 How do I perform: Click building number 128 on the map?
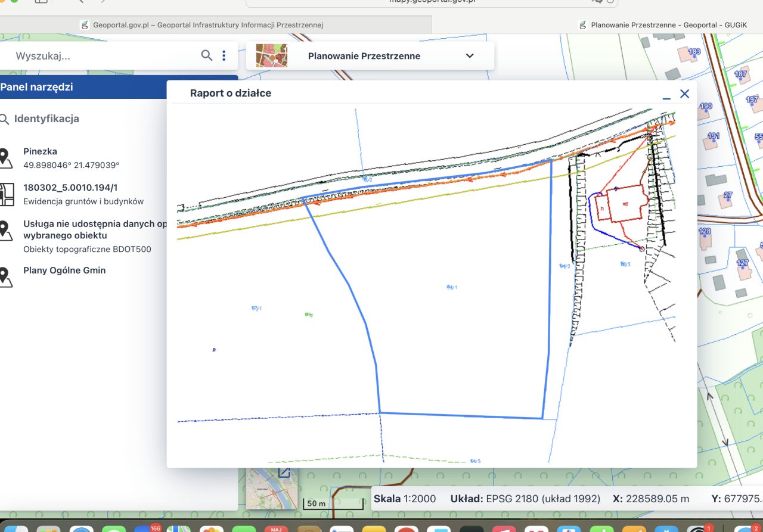(x=705, y=231)
